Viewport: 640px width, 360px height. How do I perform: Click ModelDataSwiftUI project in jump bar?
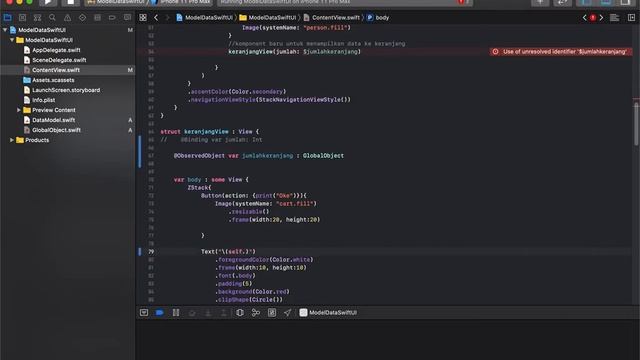[x=204, y=18]
